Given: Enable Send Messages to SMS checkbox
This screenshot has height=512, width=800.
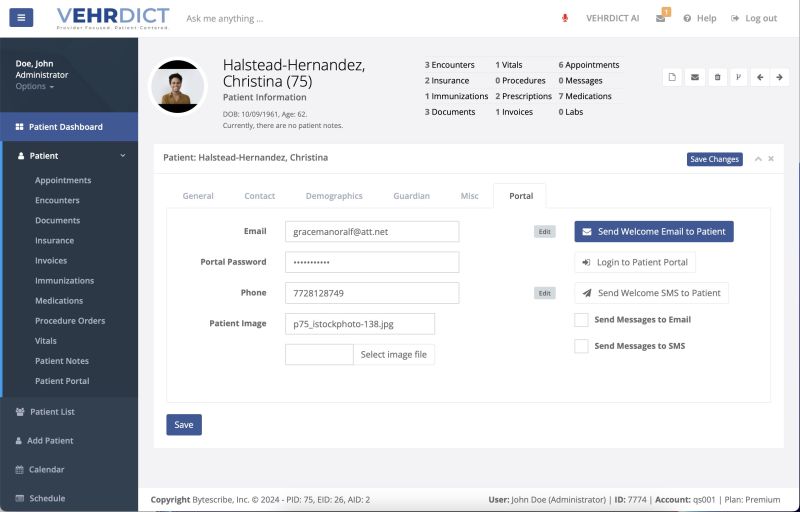Looking at the screenshot, I should point(581,346).
